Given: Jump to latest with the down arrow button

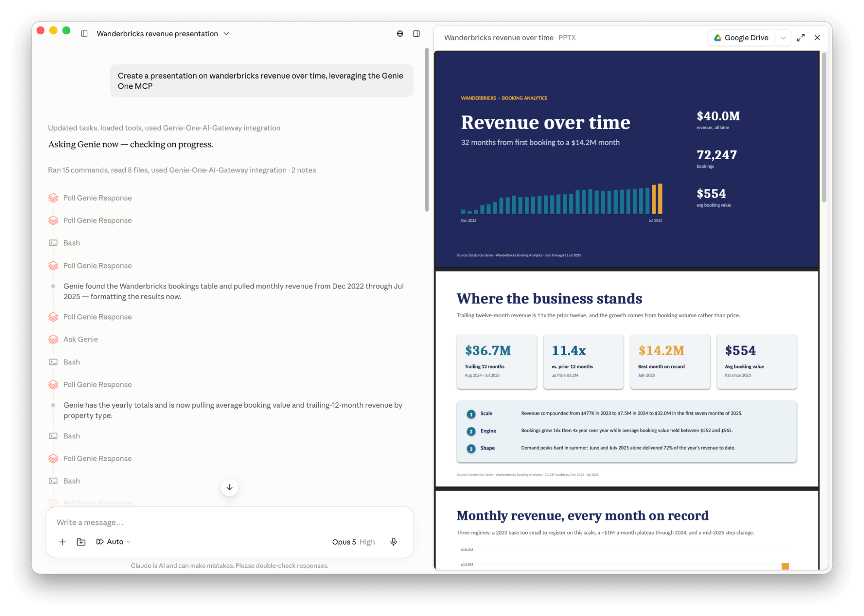Looking at the screenshot, I should click(230, 487).
